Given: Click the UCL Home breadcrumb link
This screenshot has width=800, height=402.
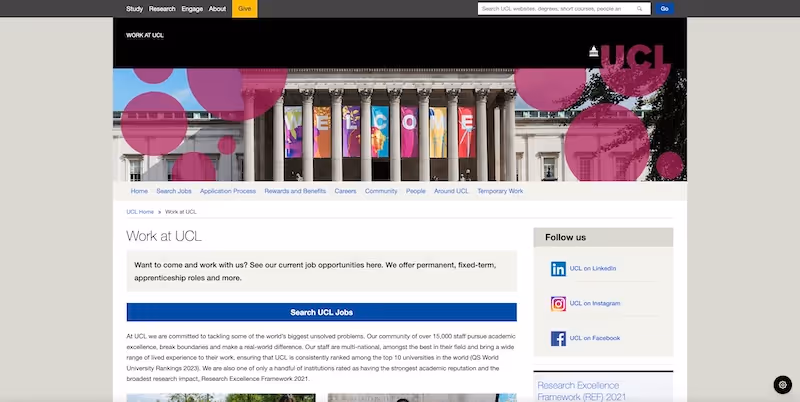Looking at the screenshot, I should (140, 212).
